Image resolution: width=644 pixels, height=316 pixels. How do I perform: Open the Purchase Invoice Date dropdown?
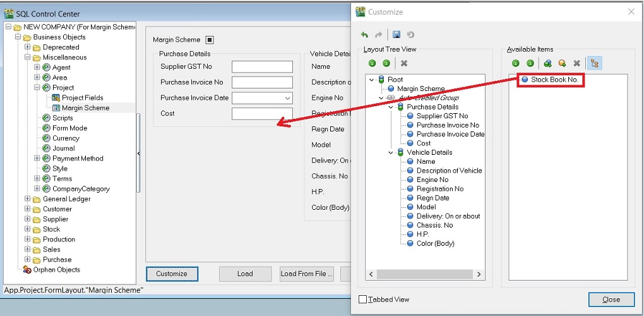pyautogui.click(x=287, y=98)
